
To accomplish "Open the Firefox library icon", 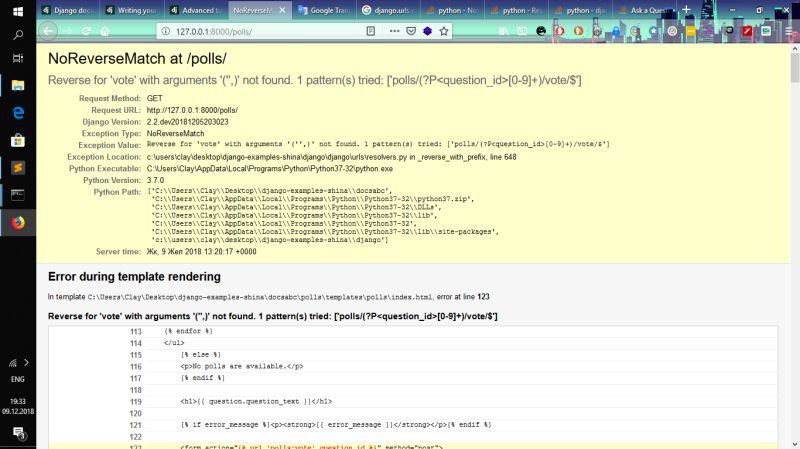I will pos(504,31).
